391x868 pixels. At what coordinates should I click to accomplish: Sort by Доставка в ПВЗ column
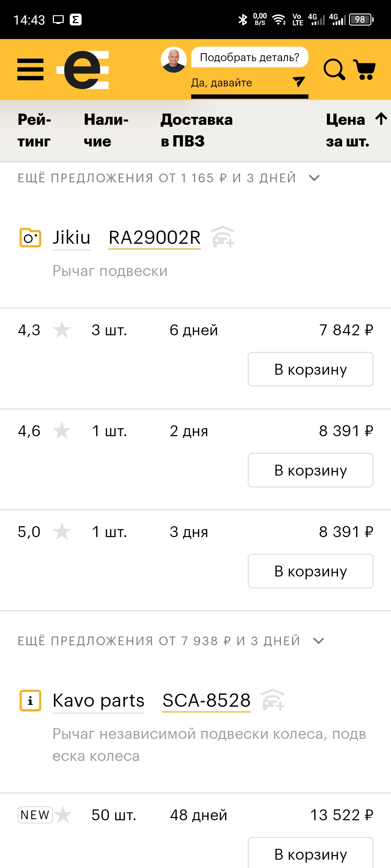coord(197,130)
